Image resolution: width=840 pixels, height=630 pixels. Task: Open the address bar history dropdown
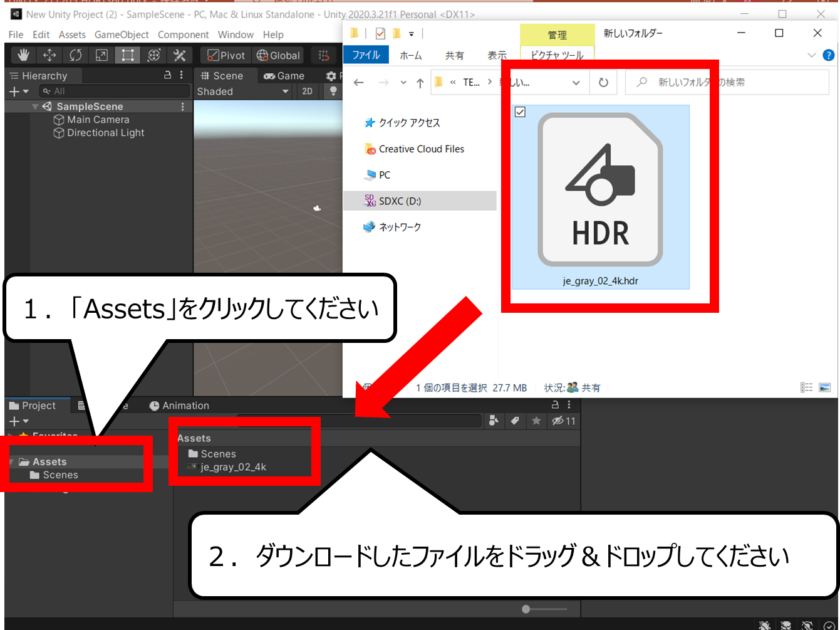tap(576, 83)
